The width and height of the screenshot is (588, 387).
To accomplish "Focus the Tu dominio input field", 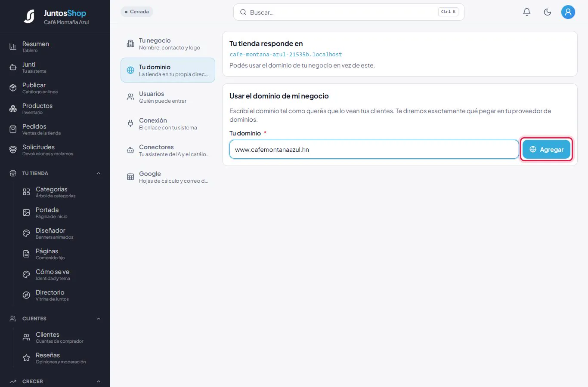I will [374, 149].
